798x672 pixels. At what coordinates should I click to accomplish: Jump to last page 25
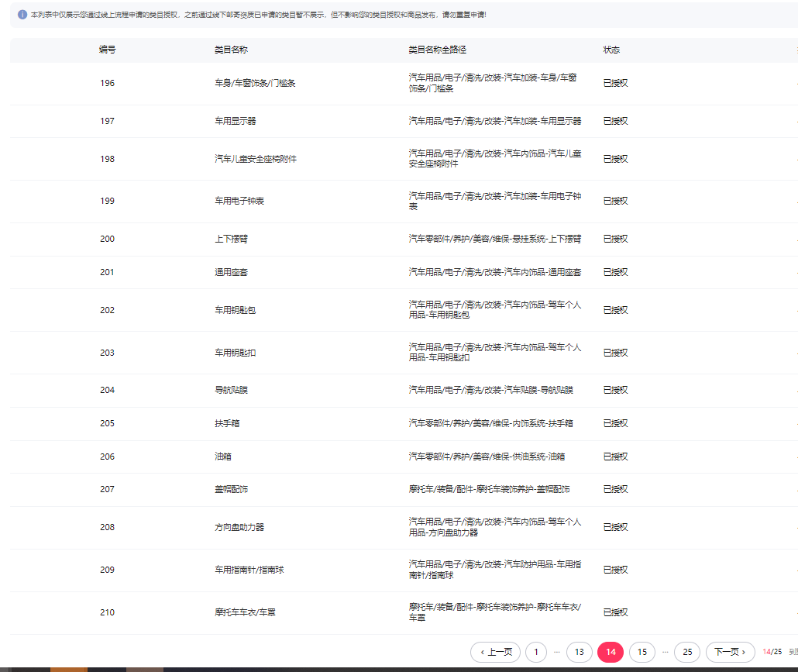click(x=687, y=652)
